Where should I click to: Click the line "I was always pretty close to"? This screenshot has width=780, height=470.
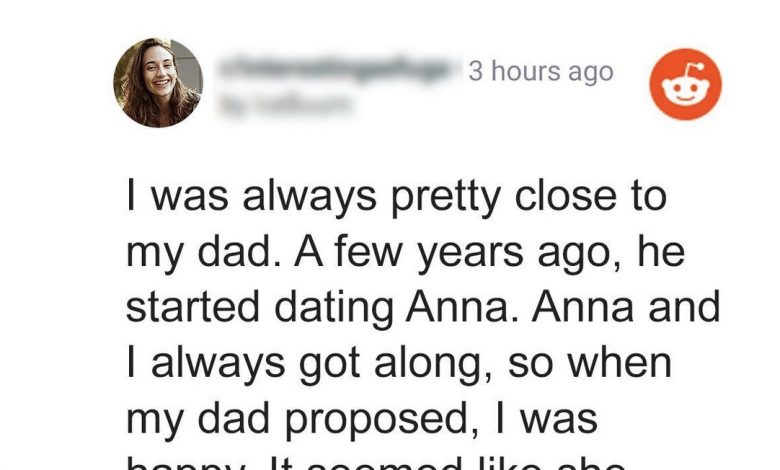(394, 196)
